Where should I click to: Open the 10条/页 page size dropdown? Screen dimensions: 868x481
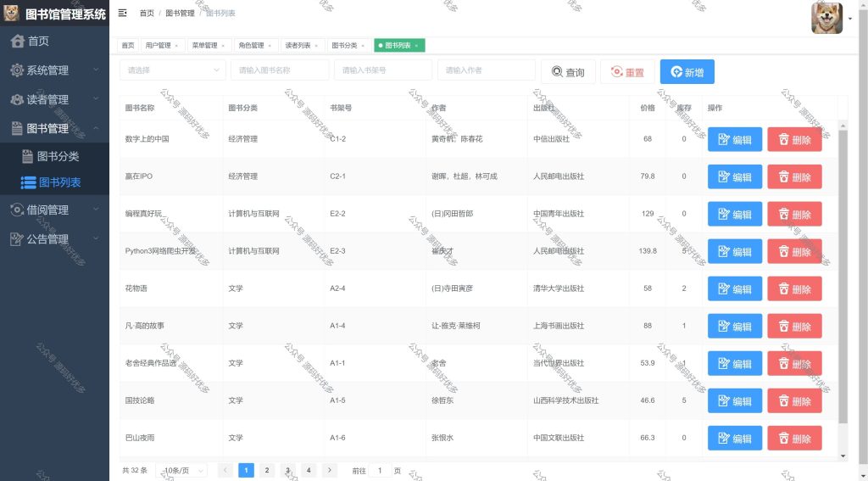(x=181, y=471)
